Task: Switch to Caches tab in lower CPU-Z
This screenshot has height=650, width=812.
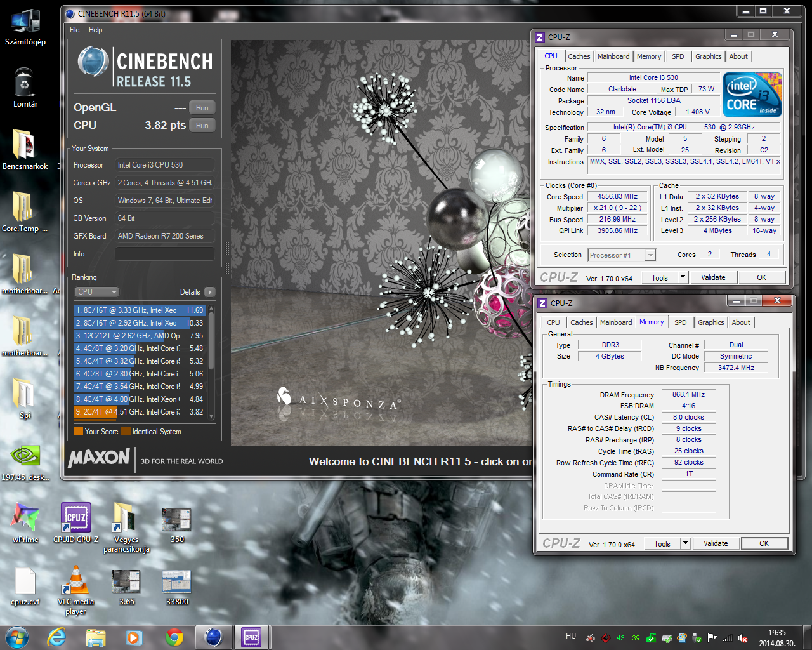Action: tap(581, 322)
